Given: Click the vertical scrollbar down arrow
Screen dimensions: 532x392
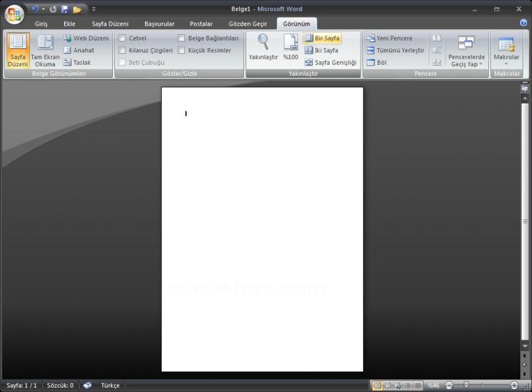Looking at the screenshot, I should point(525,346).
